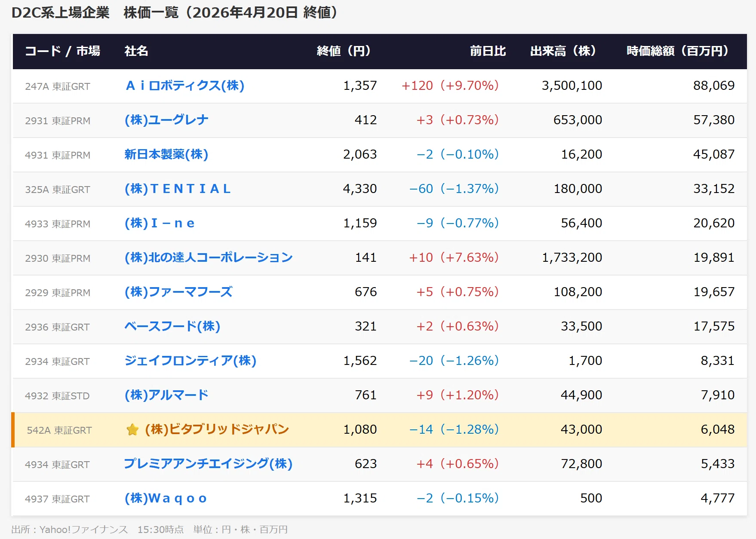
Task: Click the source note 出所：Yahoo!ファイナンス
Action: click(x=70, y=530)
